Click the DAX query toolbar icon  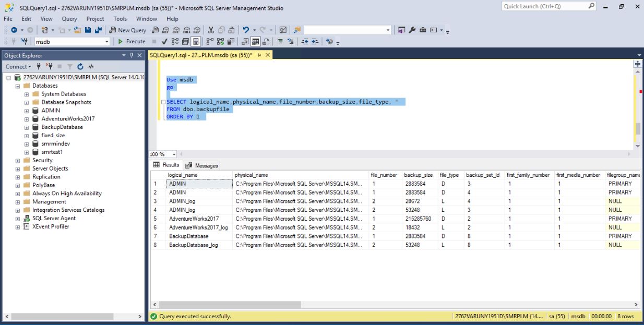(197, 30)
